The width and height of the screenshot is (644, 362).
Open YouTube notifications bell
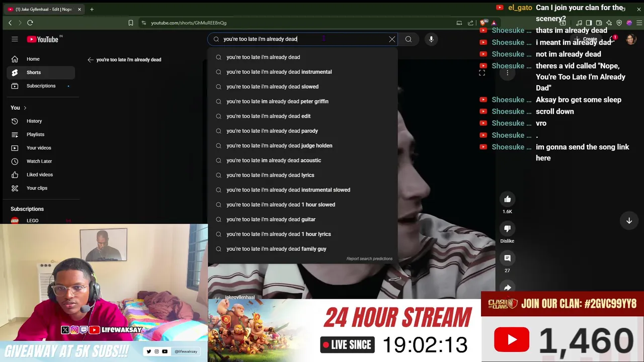click(612, 39)
